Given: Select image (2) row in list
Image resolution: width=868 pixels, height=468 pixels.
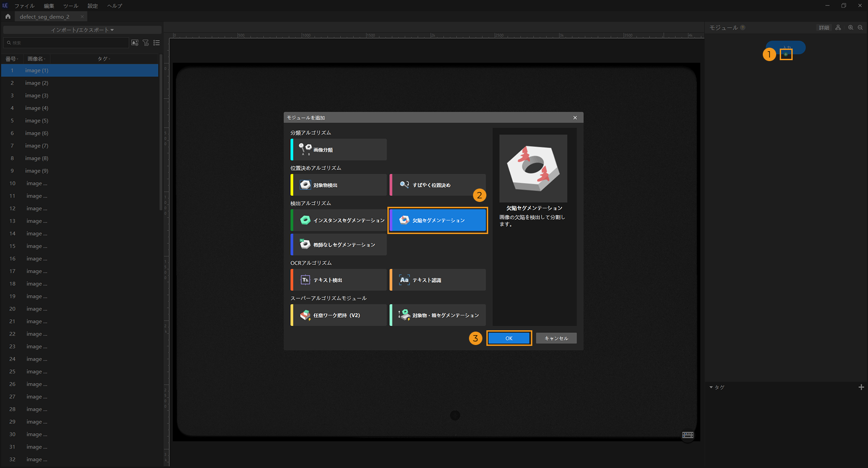Looking at the screenshot, I should [80, 83].
